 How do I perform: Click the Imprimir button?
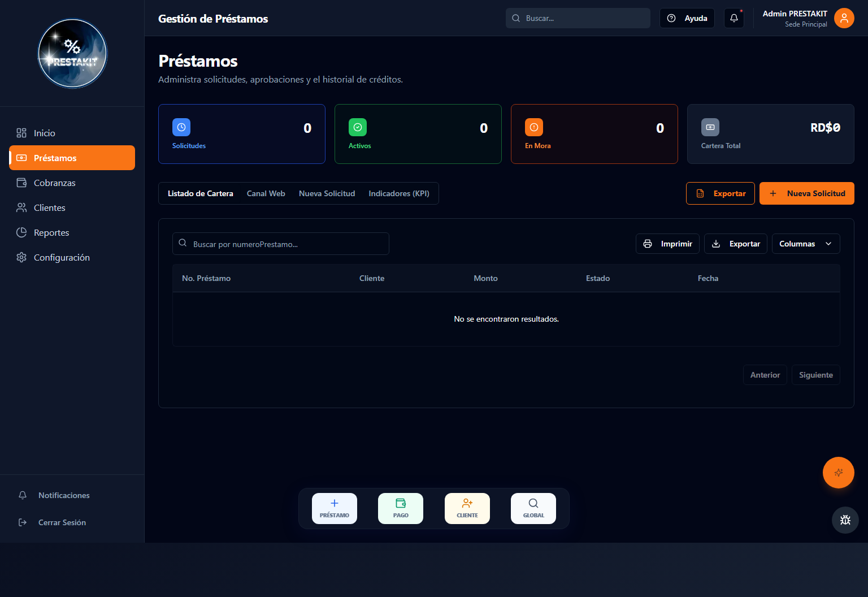coord(667,244)
